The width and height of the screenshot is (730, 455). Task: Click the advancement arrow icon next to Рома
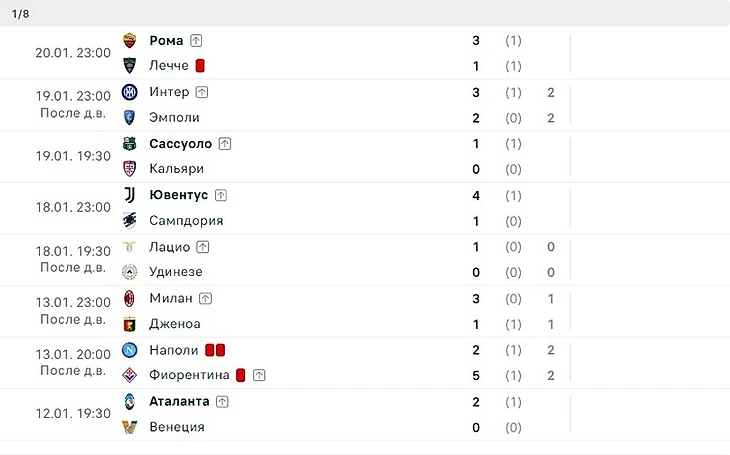(x=196, y=41)
